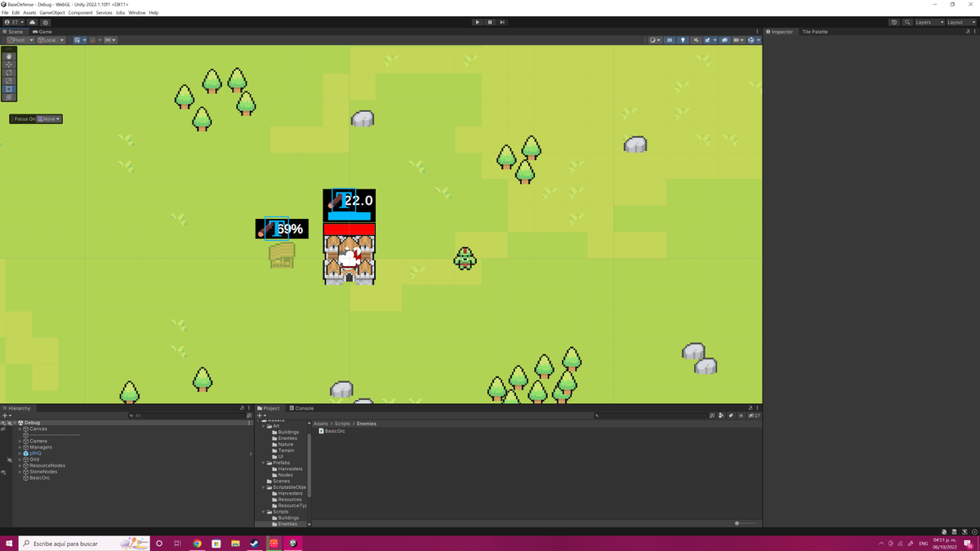Viewport: 980px width, 551px height.
Task: Select the Scale tool in Scene toolbar
Action: (9, 80)
